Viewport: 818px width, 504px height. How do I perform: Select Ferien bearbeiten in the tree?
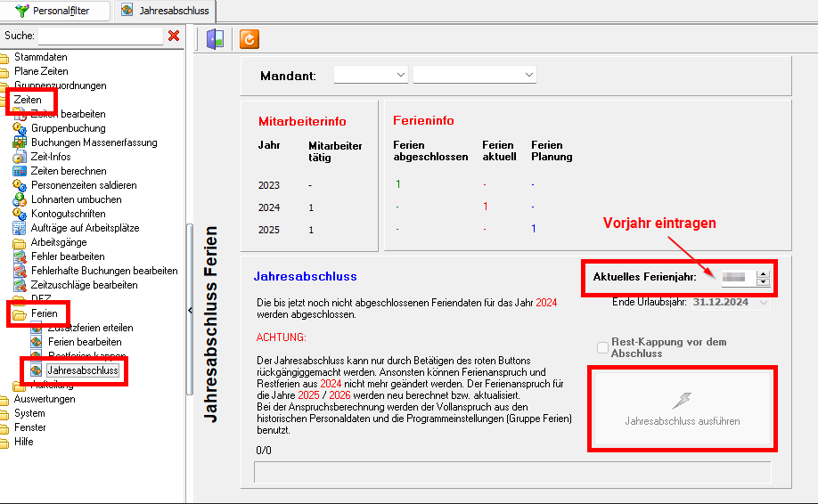tap(84, 342)
